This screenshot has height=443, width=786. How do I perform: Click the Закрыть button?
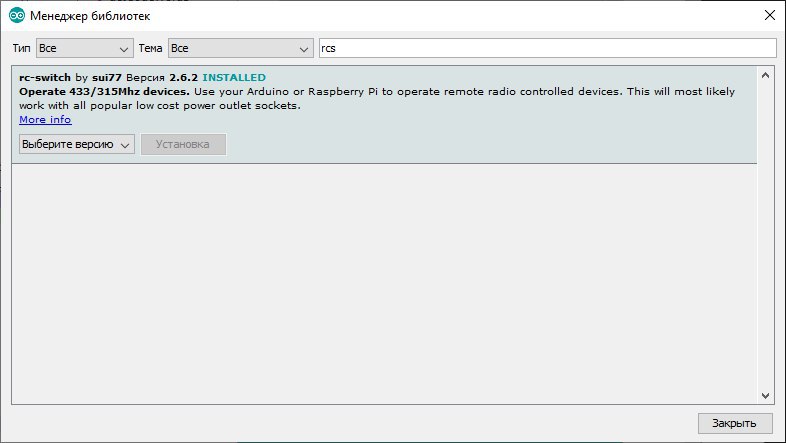(734, 423)
